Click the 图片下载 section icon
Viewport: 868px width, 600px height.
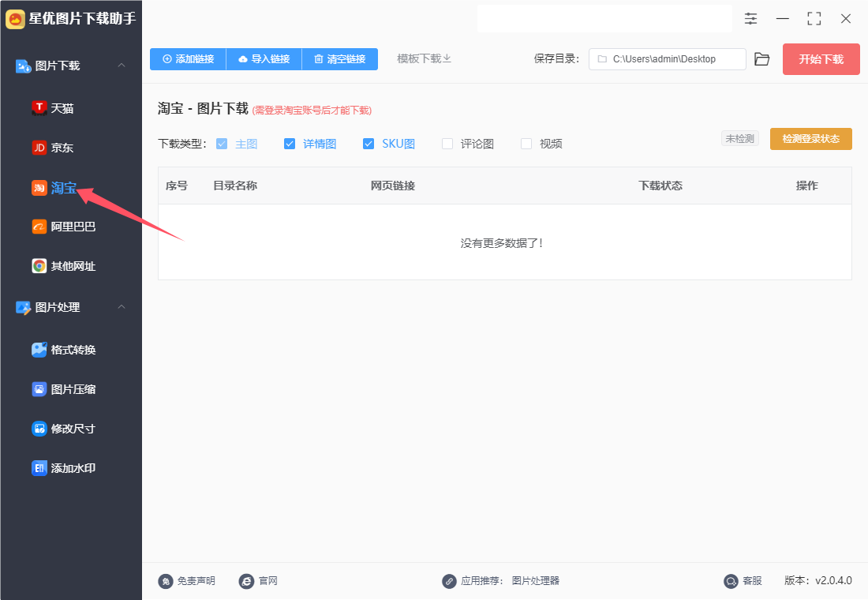point(23,66)
